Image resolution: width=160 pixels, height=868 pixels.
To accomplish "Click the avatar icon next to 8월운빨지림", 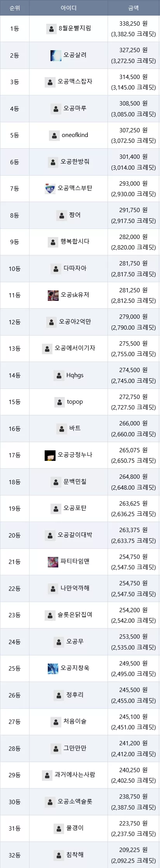I will coord(52,29).
